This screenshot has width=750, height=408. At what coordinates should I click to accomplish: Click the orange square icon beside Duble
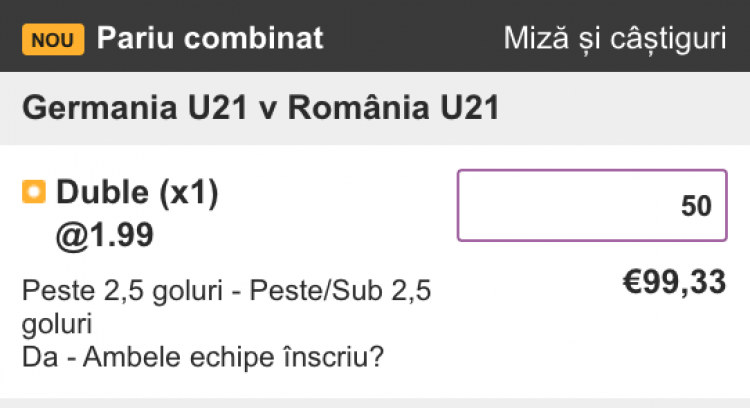tap(34, 192)
